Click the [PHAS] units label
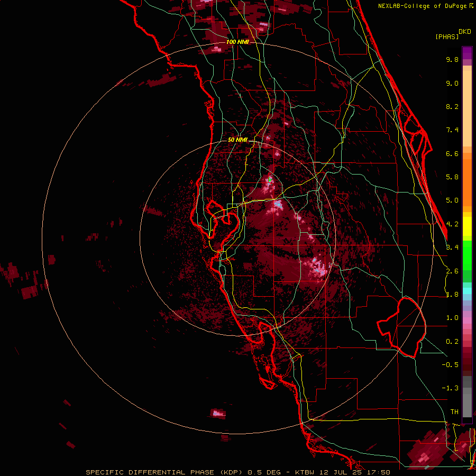The height and width of the screenshot is (476, 476). tap(447, 36)
